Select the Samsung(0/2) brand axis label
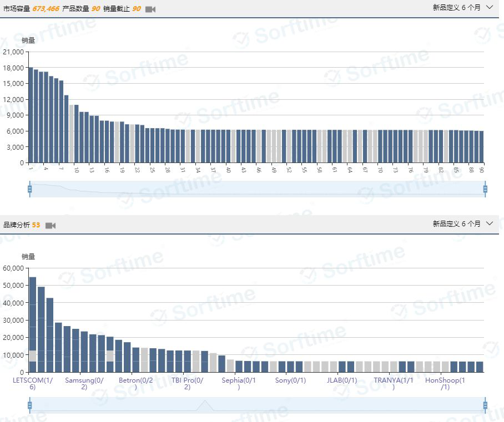The width and height of the screenshot is (504, 422). tap(84, 383)
